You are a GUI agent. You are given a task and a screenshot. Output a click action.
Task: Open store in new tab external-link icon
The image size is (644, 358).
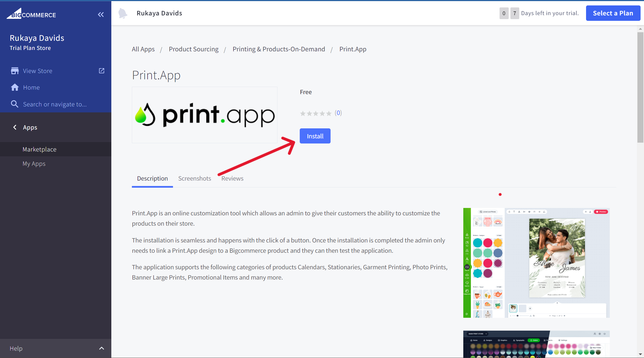click(102, 71)
